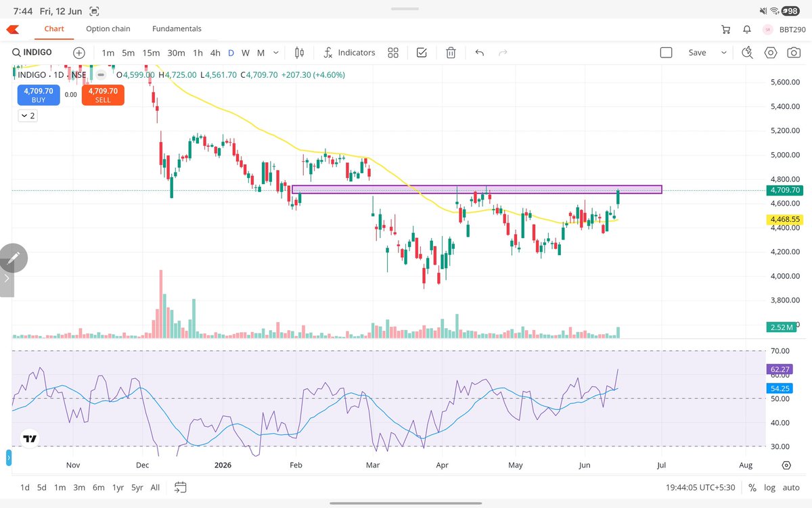Click the muted sound status icon
The image size is (812, 508).
point(763,11)
